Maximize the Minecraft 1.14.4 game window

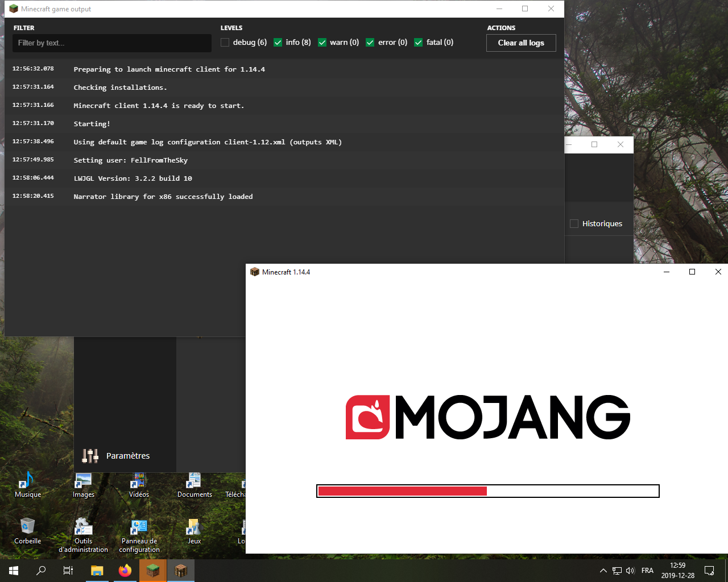coord(692,272)
